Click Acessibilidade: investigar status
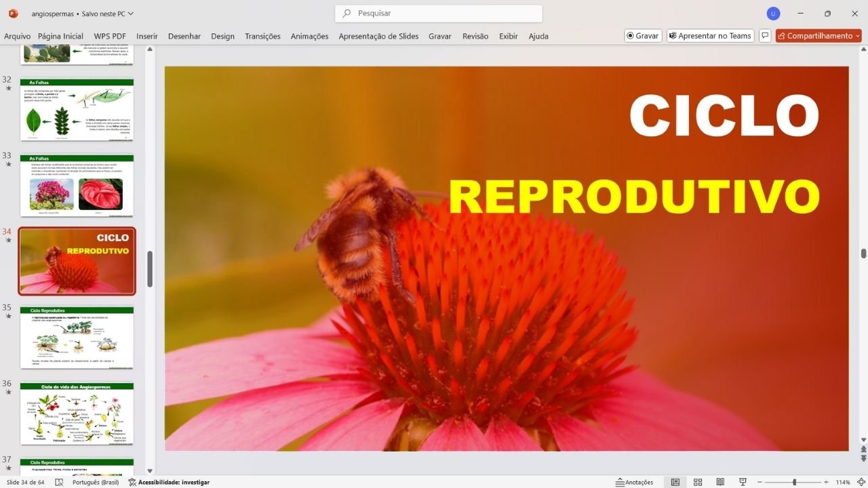This screenshot has width=868, height=488. click(169, 482)
